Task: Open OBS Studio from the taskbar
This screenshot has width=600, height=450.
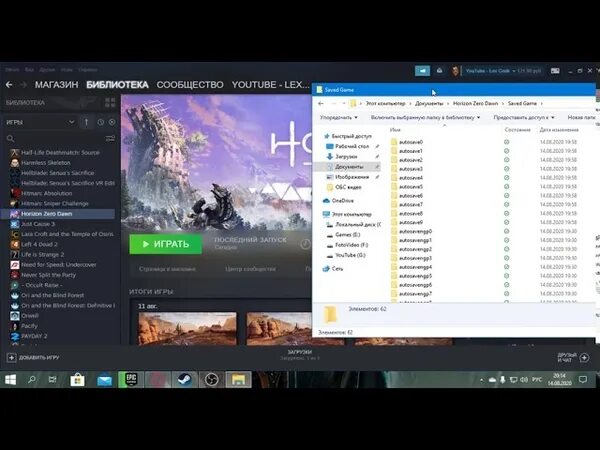Action: (211, 380)
